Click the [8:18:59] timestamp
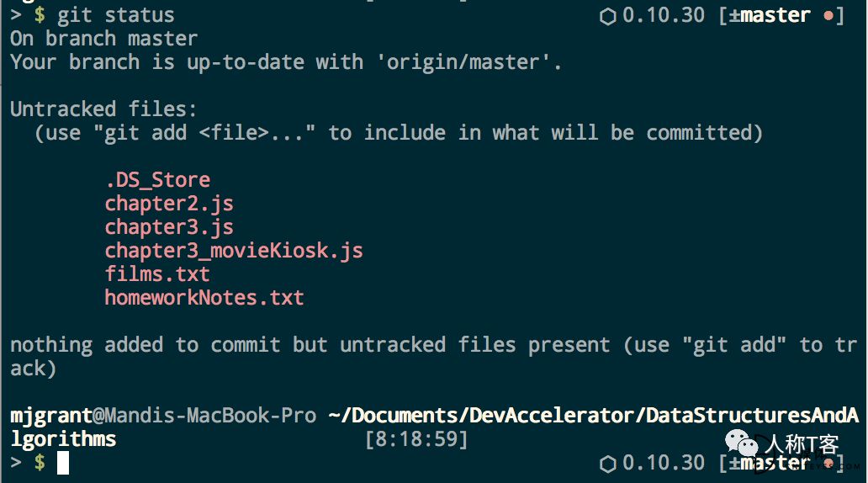Image resolution: width=868 pixels, height=483 pixels. pos(416,439)
